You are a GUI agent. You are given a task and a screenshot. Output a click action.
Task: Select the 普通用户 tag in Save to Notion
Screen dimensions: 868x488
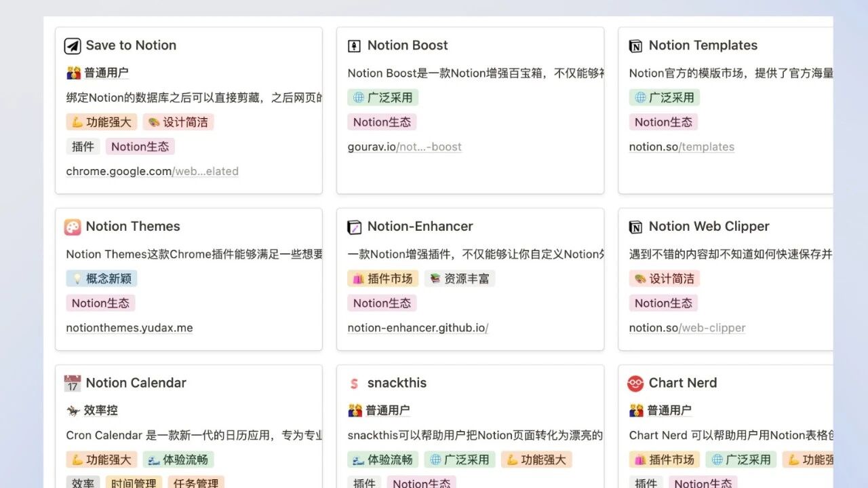(x=98, y=73)
